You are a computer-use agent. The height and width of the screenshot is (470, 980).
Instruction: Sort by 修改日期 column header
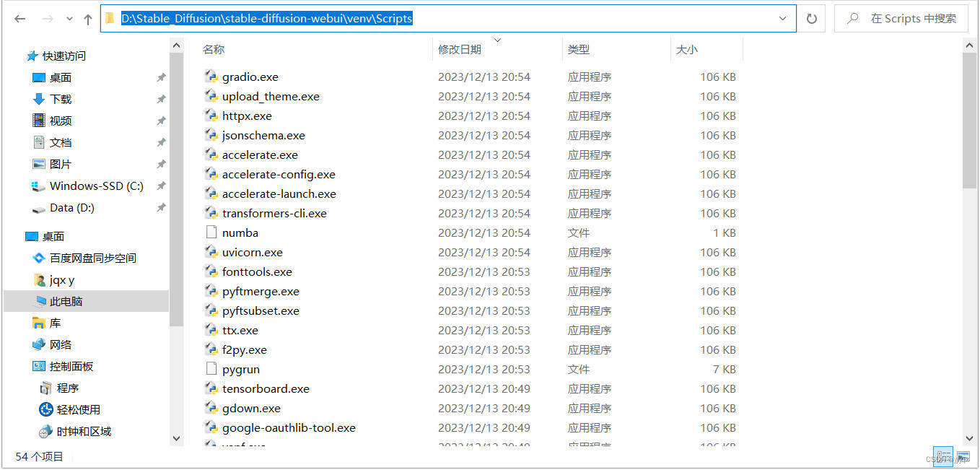click(460, 49)
